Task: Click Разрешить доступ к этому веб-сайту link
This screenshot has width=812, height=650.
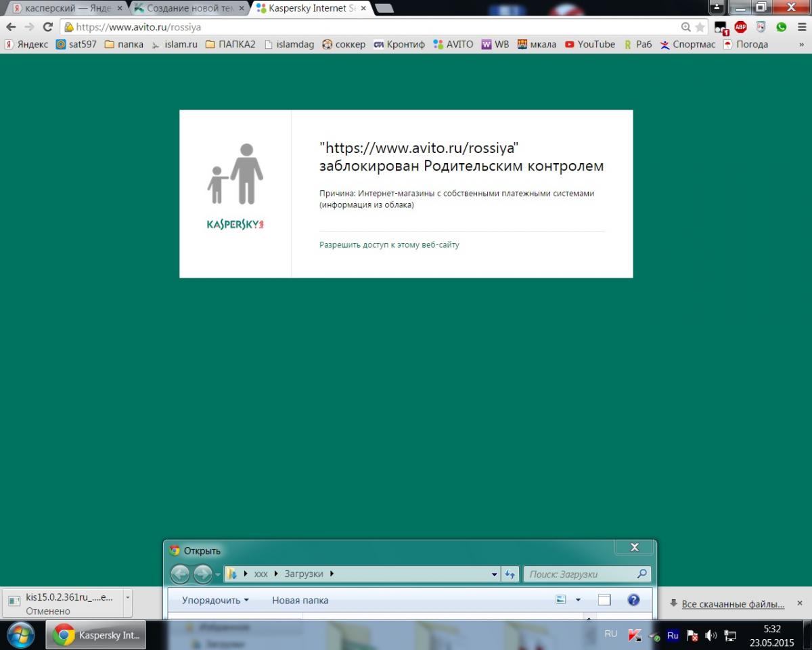Action: tap(389, 244)
